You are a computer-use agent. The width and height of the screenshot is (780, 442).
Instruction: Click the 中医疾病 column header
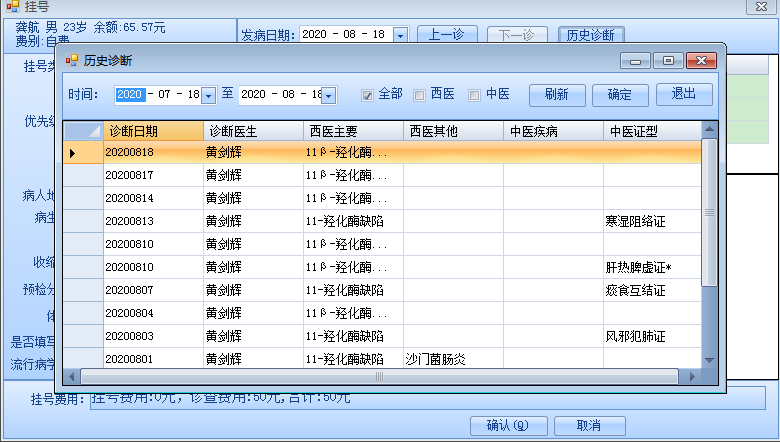[553, 131]
